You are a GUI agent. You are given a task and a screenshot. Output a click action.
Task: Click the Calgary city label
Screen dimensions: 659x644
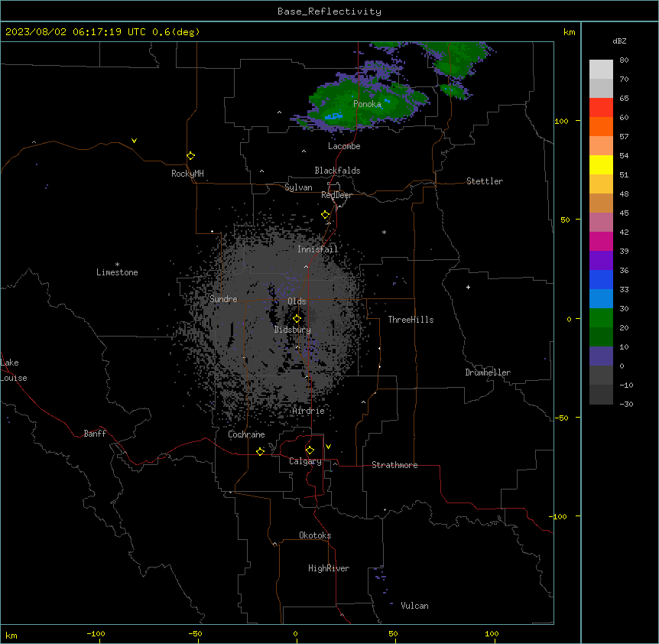pos(305,461)
